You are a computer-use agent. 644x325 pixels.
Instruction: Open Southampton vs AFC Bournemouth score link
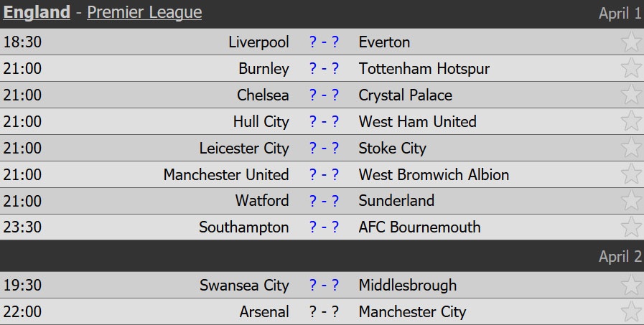(x=324, y=228)
